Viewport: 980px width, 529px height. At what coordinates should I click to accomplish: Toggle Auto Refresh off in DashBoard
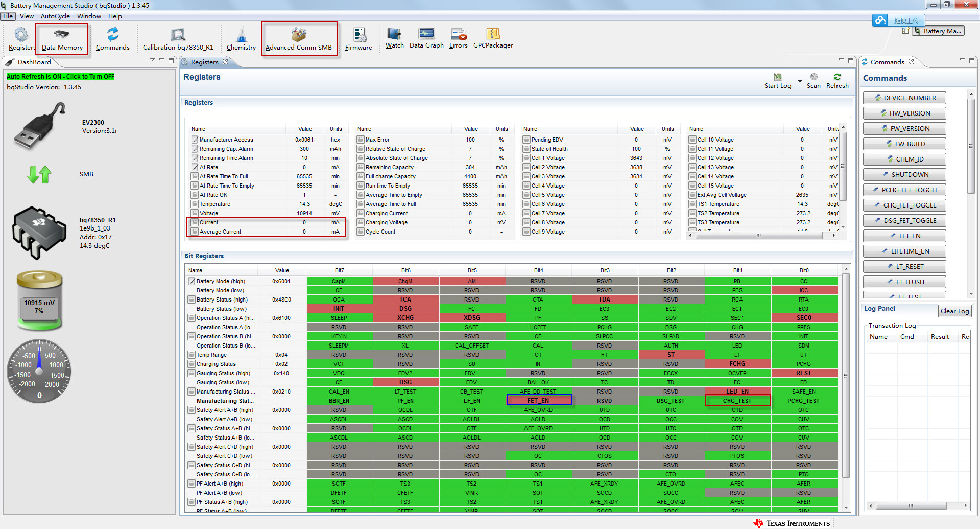[x=60, y=77]
